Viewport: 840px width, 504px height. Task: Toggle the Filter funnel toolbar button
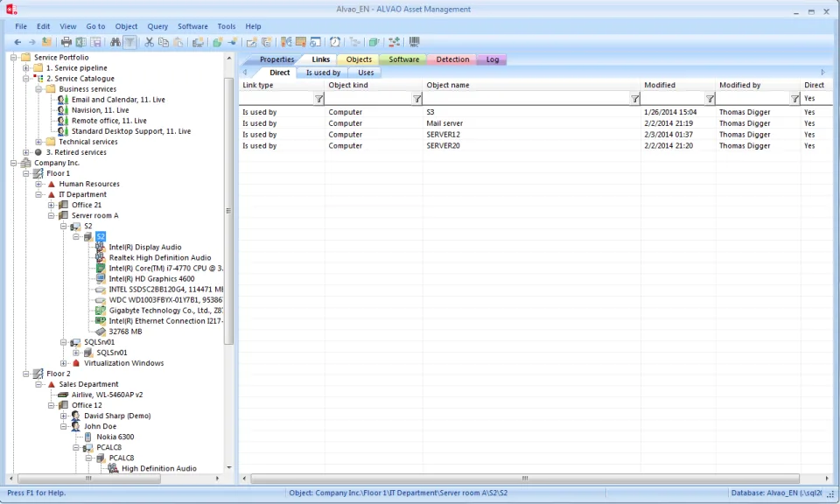pyautogui.click(x=129, y=42)
